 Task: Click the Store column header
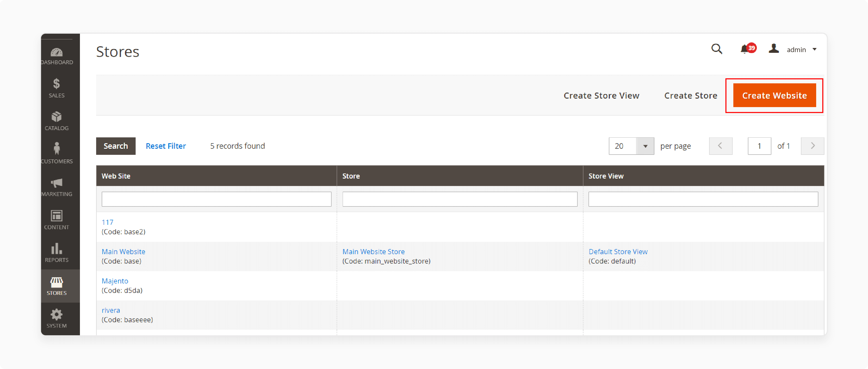(460, 176)
